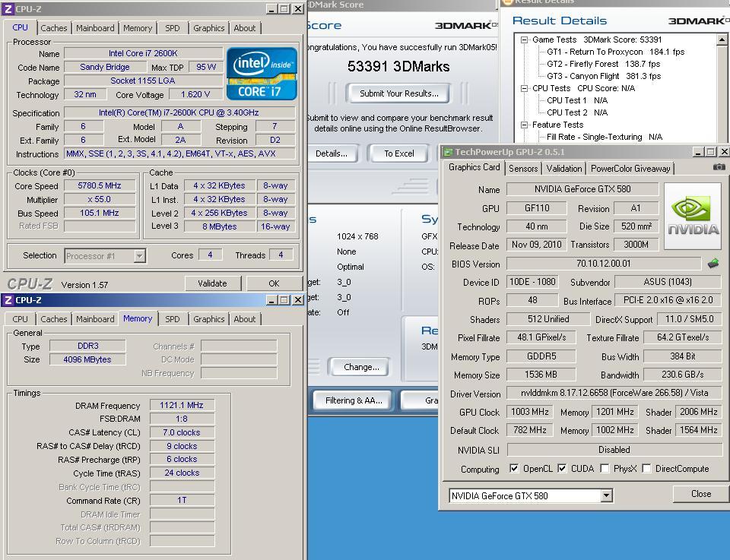730x560 pixels.
Task: Click the GPU Clock value 1003 MHz
Action: pyautogui.click(x=530, y=412)
